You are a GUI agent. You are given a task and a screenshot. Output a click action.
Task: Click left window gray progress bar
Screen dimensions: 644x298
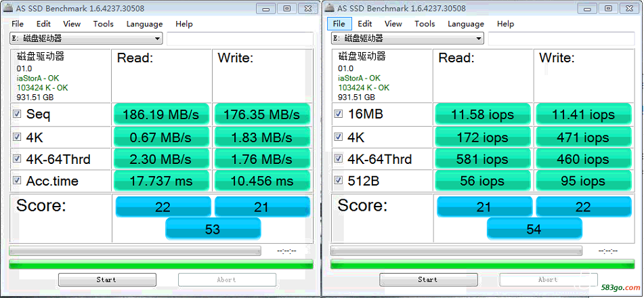click(x=135, y=251)
